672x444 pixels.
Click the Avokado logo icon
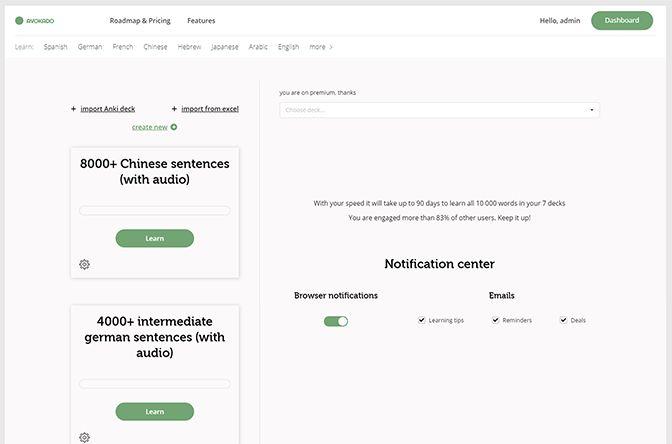point(19,20)
